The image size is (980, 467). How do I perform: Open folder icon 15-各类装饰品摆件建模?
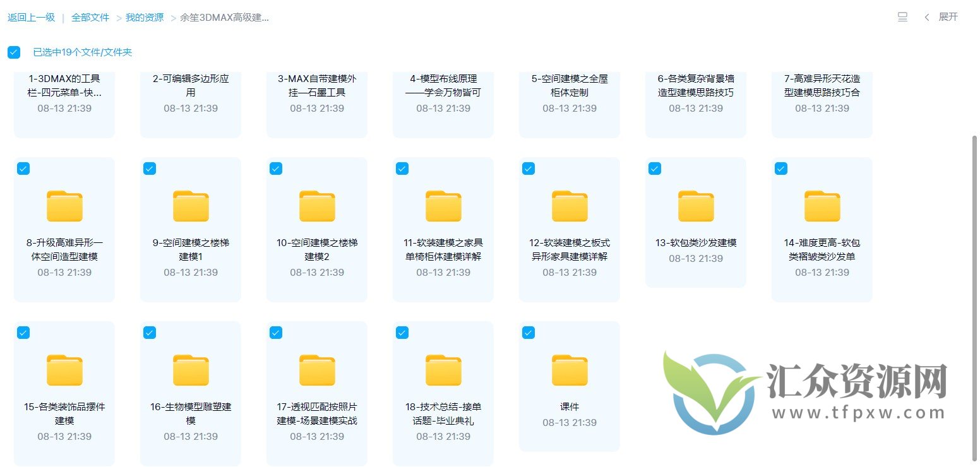[64, 370]
